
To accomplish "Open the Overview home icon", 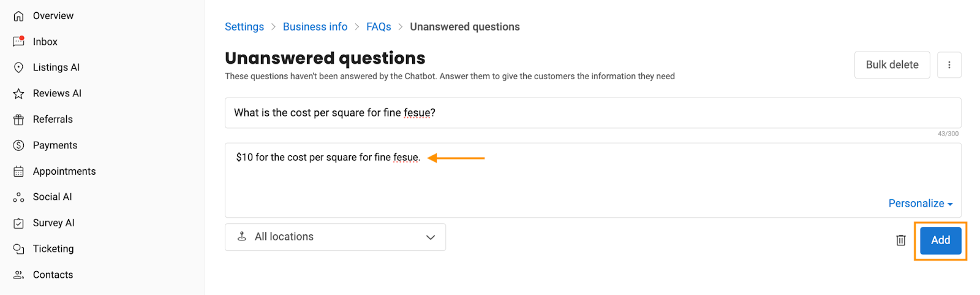I will click(x=19, y=16).
